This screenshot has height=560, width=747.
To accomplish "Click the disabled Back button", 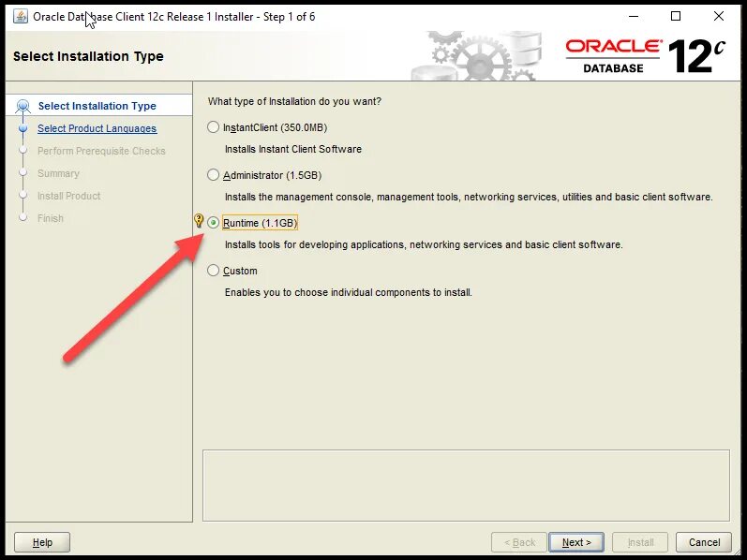I will tap(519, 542).
